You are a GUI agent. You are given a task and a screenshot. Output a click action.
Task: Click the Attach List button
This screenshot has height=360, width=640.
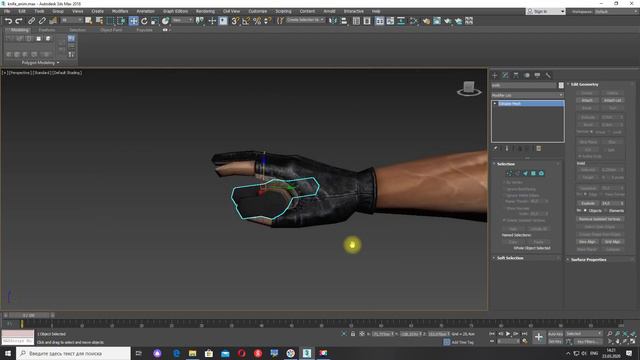tap(612, 100)
